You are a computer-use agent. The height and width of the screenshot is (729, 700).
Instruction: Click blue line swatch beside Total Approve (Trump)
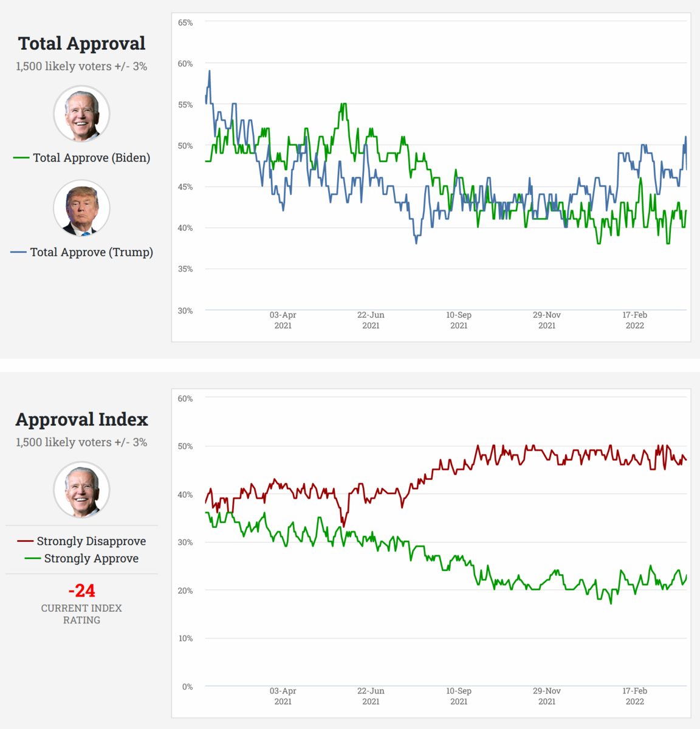click(19, 252)
